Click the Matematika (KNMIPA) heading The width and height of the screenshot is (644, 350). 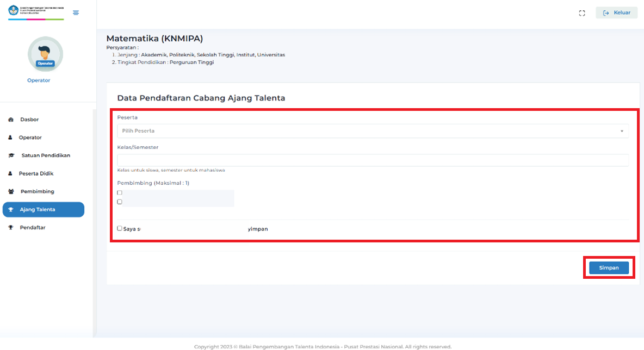tap(154, 39)
